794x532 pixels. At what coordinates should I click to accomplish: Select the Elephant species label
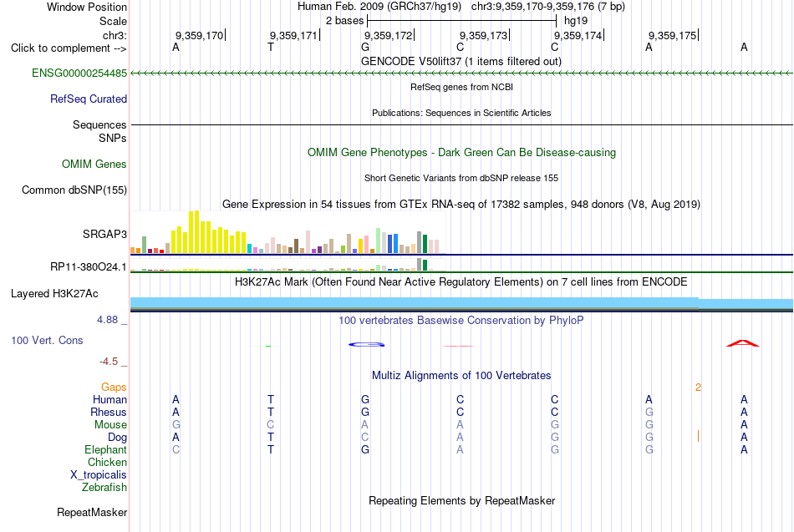pyautogui.click(x=105, y=449)
